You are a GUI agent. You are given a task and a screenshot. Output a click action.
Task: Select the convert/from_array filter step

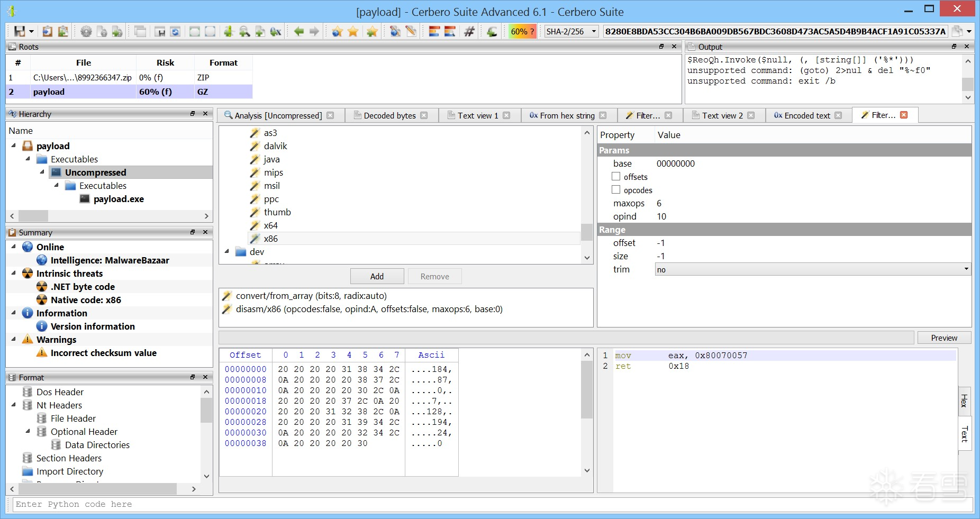click(x=311, y=296)
